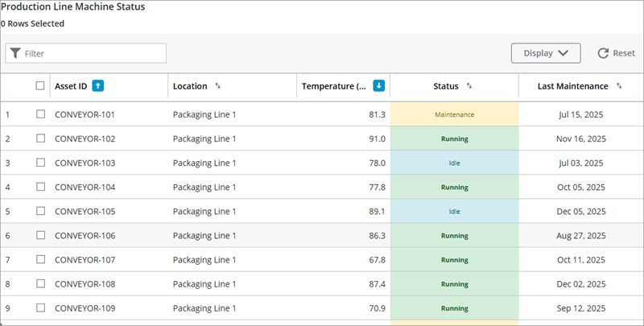
Task: Click the Maintenance status cell for CONVEYOR-101
Action: (454, 114)
